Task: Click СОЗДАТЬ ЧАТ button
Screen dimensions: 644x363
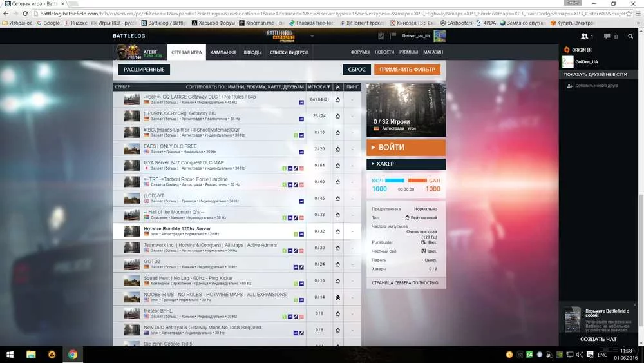Action: (598, 339)
